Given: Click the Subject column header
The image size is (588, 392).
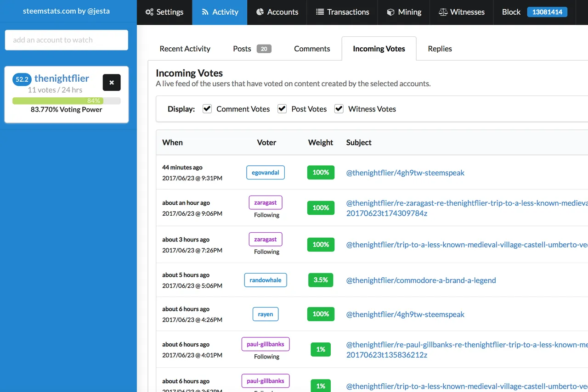Looking at the screenshot, I should [x=359, y=142].
